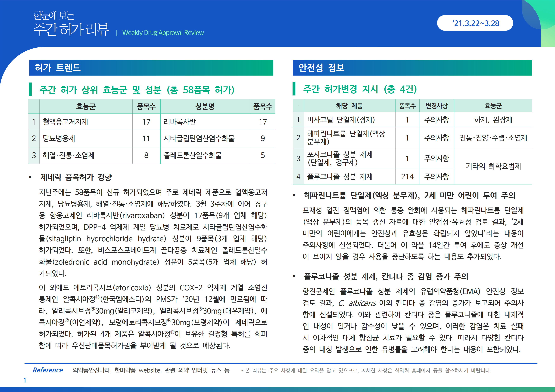Click the 214 product count cell

407,177
